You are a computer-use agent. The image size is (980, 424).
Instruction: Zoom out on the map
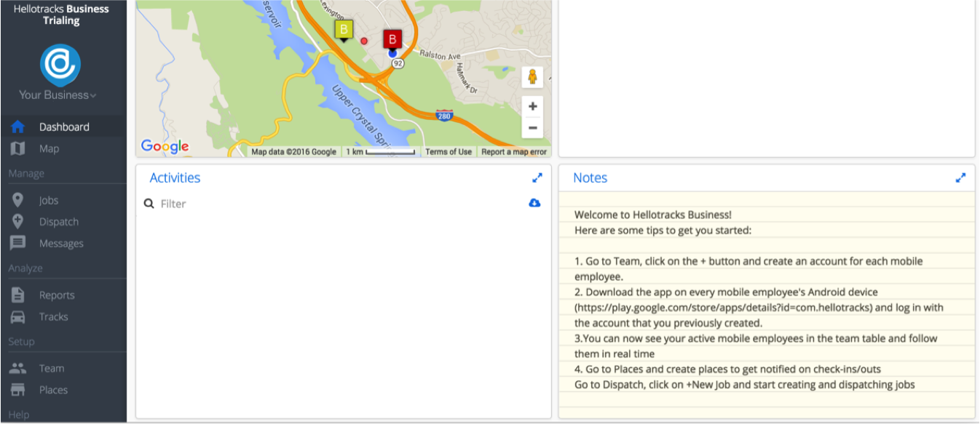click(x=532, y=127)
